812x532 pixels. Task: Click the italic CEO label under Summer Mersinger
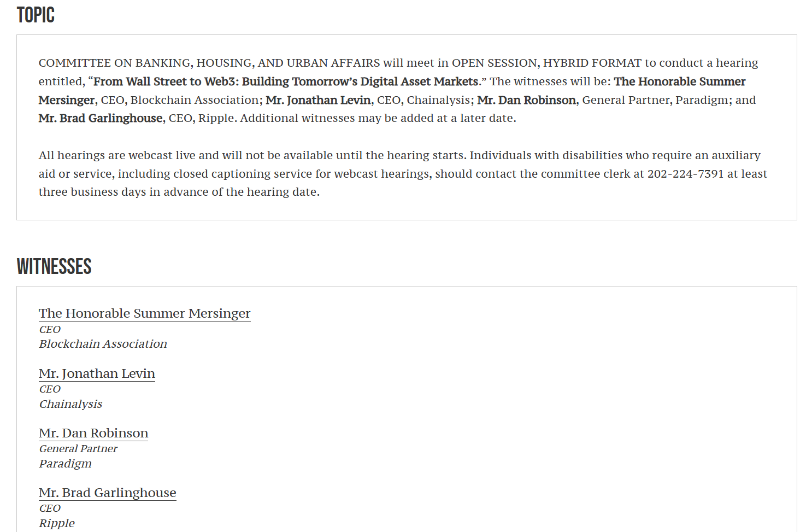point(50,329)
